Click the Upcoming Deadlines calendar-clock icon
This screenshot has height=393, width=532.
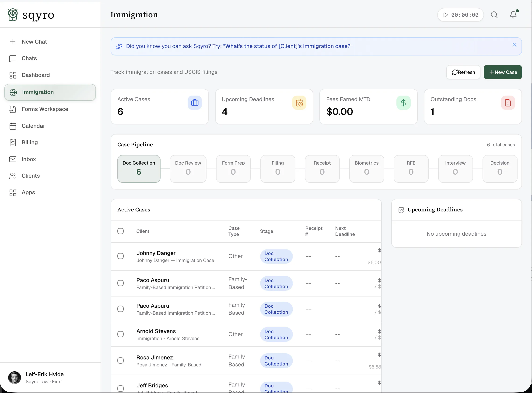[299, 103]
